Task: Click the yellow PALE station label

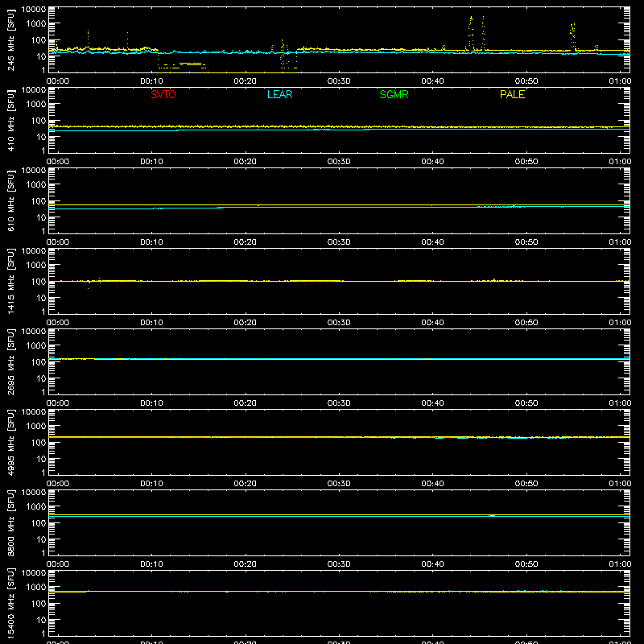Action: (512, 94)
